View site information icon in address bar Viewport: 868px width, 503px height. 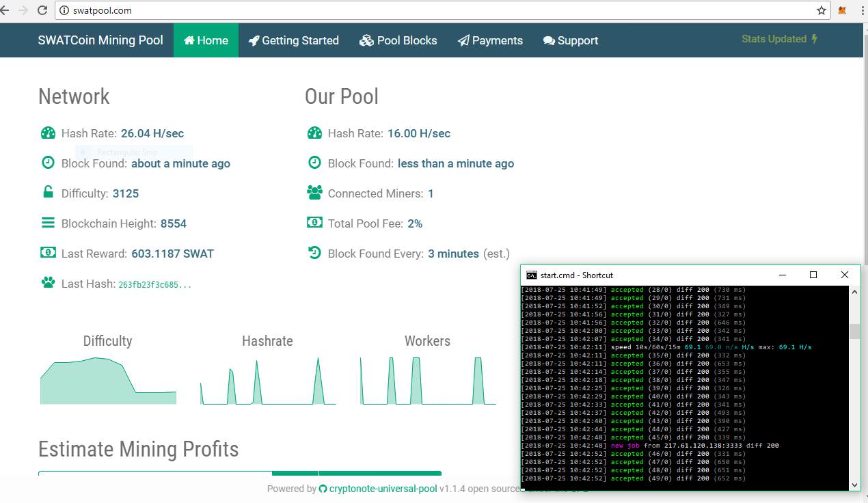[x=64, y=10]
